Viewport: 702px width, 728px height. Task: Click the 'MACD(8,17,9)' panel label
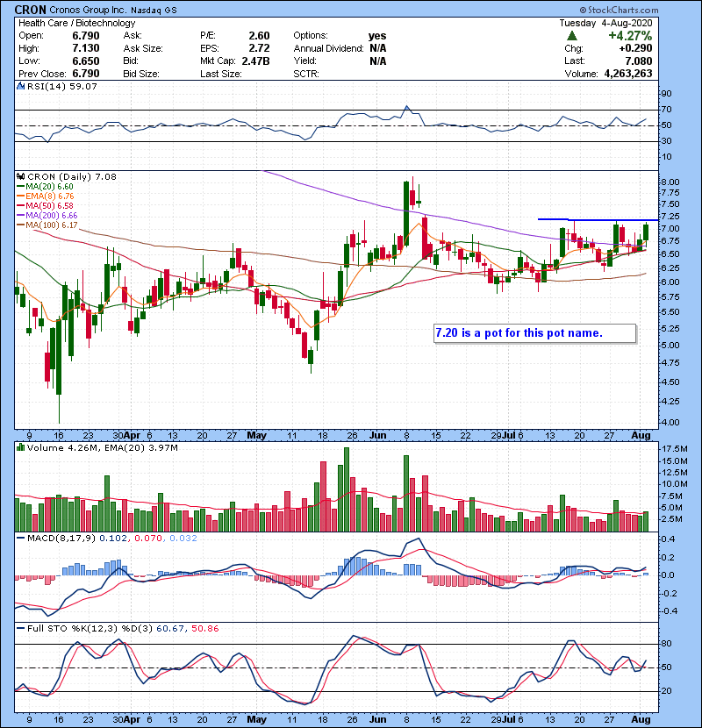(61, 539)
